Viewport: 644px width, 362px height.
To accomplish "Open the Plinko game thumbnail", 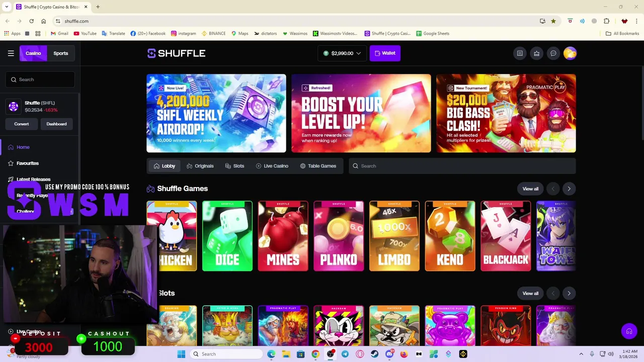I will tap(339, 236).
